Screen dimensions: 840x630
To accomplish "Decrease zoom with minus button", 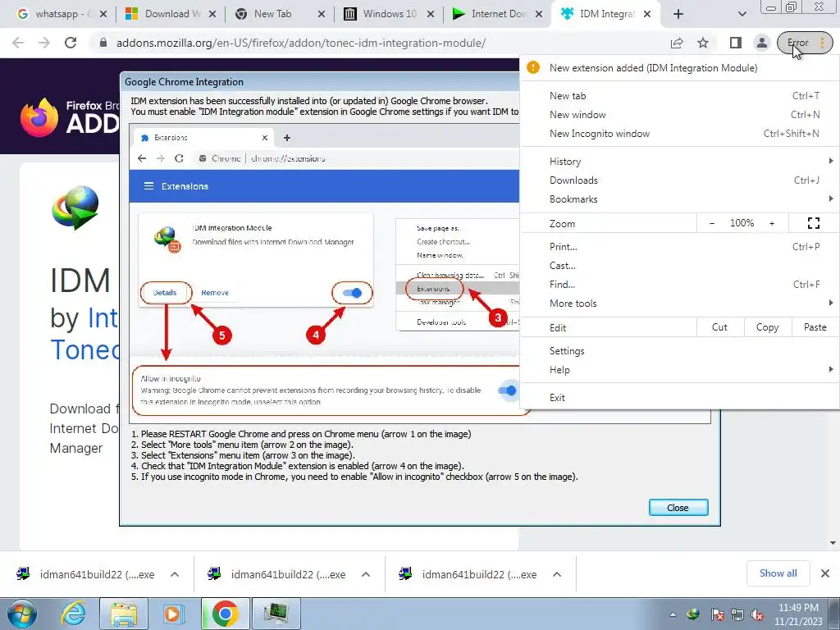I will click(711, 223).
